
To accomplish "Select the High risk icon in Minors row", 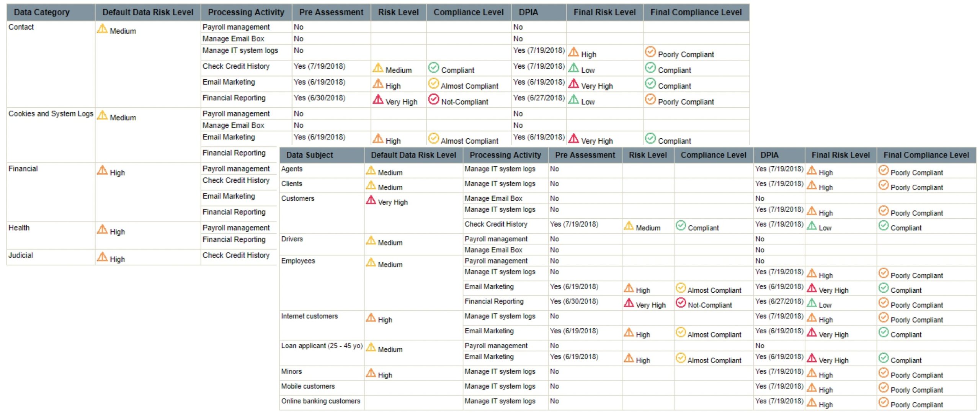I will click(371, 373).
